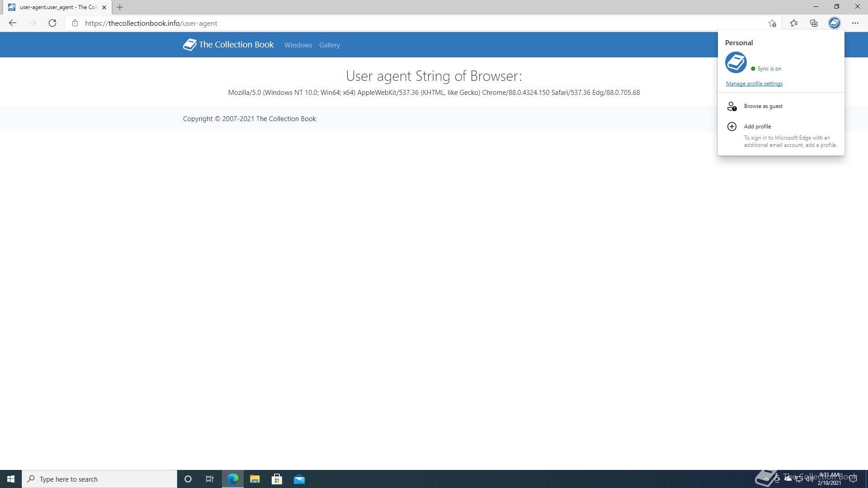Open the Windows navigation link

click(298, 45)
